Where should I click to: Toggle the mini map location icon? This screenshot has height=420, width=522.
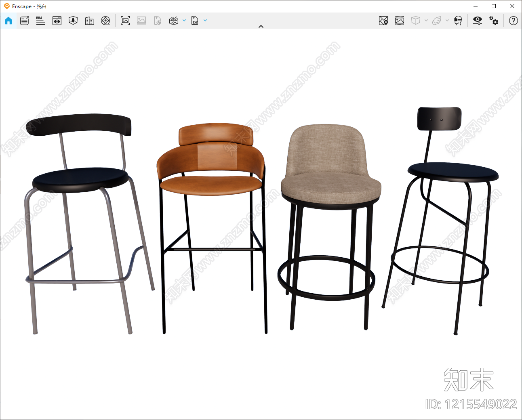(383, 21)
